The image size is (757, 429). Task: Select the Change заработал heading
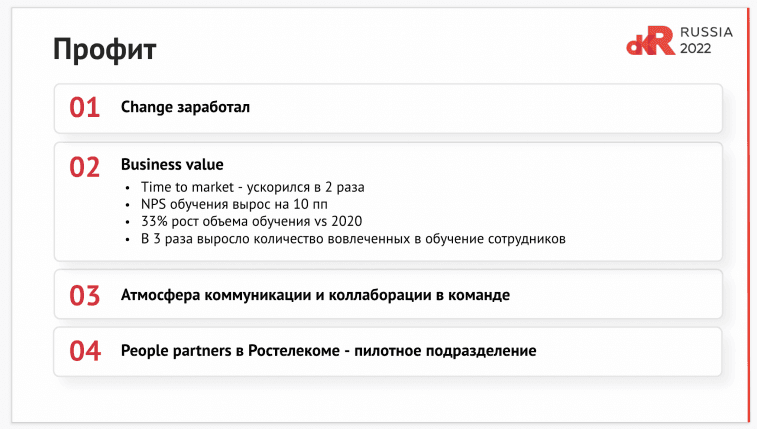pyautogui.click(x=185, y=107)
